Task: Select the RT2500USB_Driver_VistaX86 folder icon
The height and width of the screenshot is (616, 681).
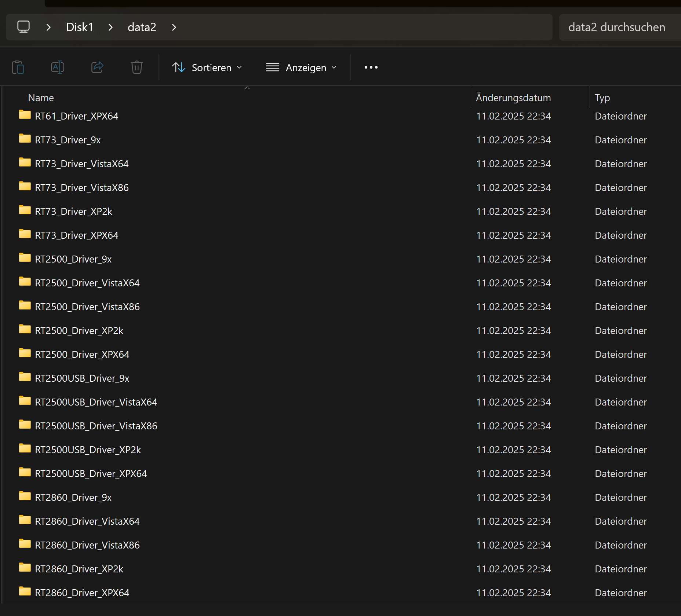Action: tap(25, 425)
